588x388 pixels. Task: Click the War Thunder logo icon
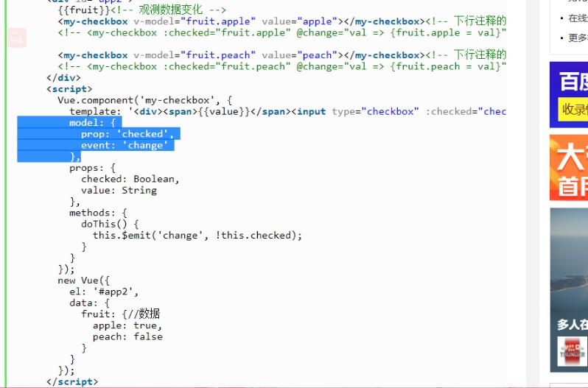click(572, 351)
